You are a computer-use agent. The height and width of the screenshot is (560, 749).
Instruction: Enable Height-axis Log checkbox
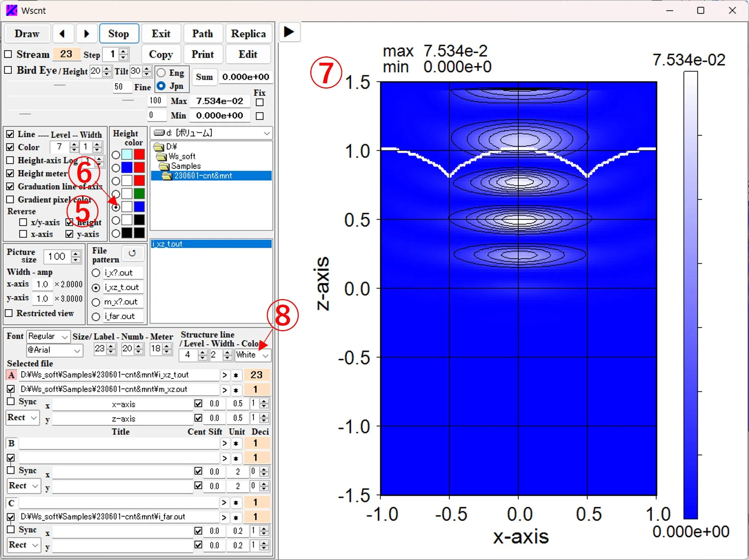click(x=10, y=160)
